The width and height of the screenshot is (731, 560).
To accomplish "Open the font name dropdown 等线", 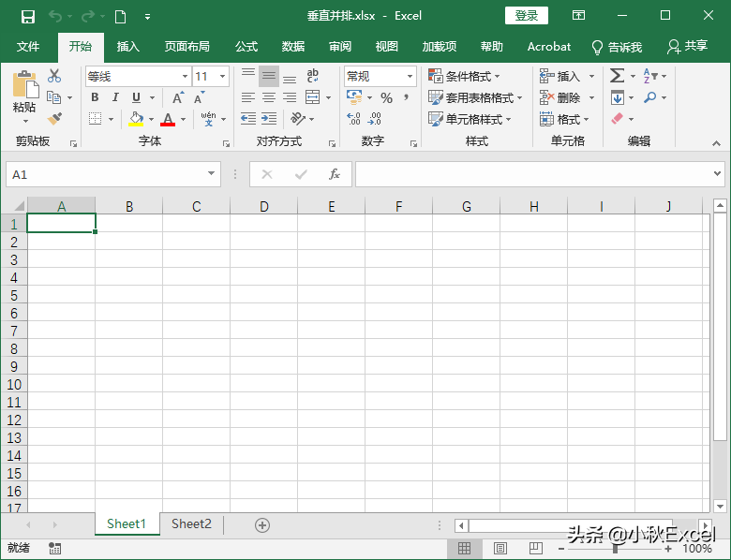I will (185, 76).
